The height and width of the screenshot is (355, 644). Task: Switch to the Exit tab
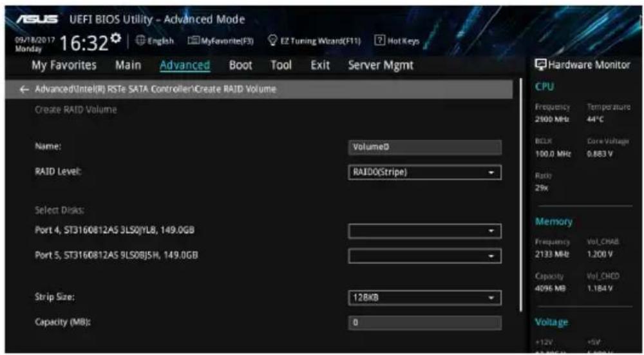point(320,65)
